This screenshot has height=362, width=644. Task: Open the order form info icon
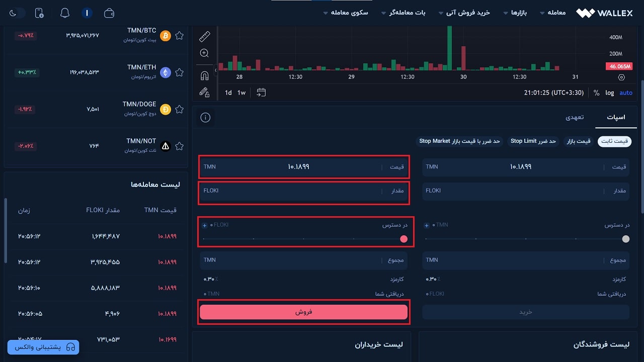pyautogui.click(x=205, y=118)
